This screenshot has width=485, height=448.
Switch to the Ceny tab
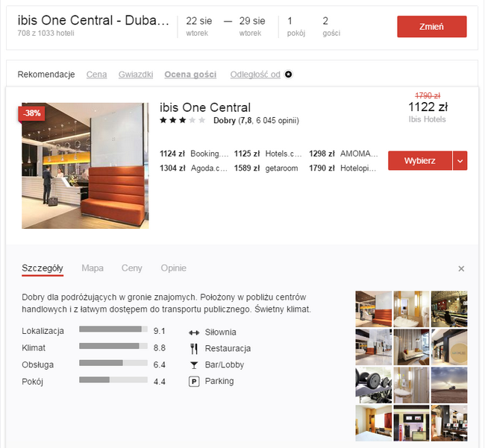click(131, 268)
